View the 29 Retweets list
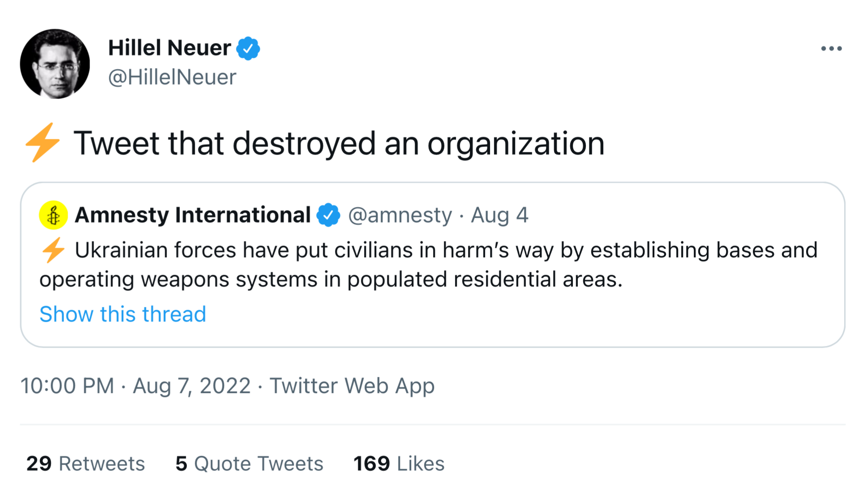The width and height of the screenshot is (868, 497). (x=86, y=463)
